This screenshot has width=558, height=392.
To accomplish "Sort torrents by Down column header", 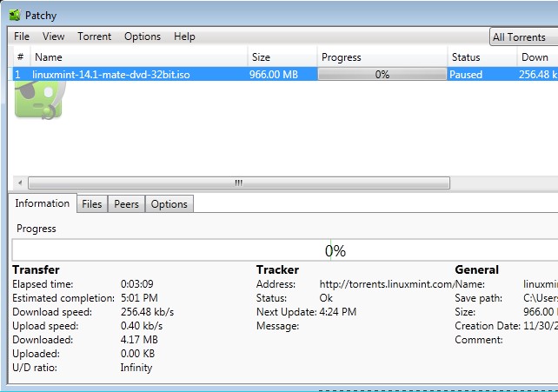I will (x=537, y=56).
